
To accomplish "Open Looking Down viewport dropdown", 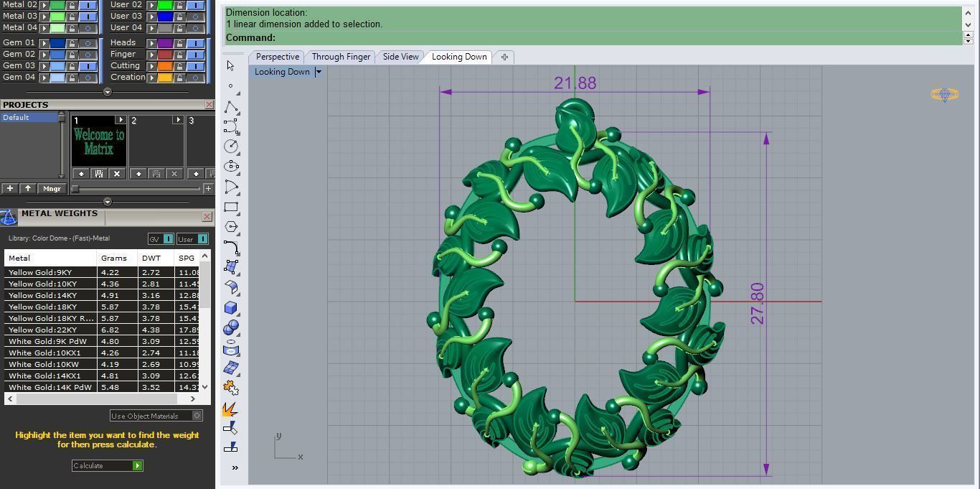I will [x=319, y=72].
